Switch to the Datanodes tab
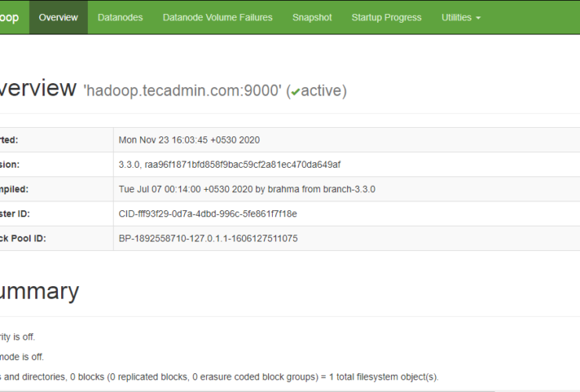 pos(120,17)
